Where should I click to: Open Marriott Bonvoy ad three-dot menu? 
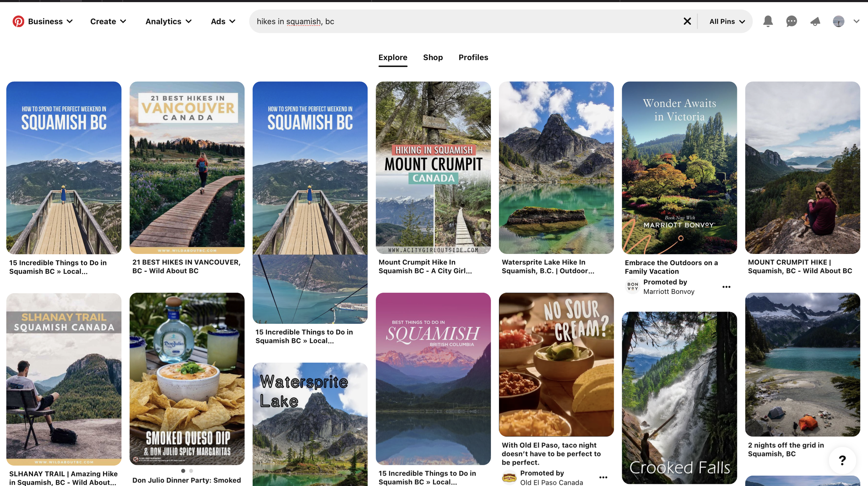[726, 287]
